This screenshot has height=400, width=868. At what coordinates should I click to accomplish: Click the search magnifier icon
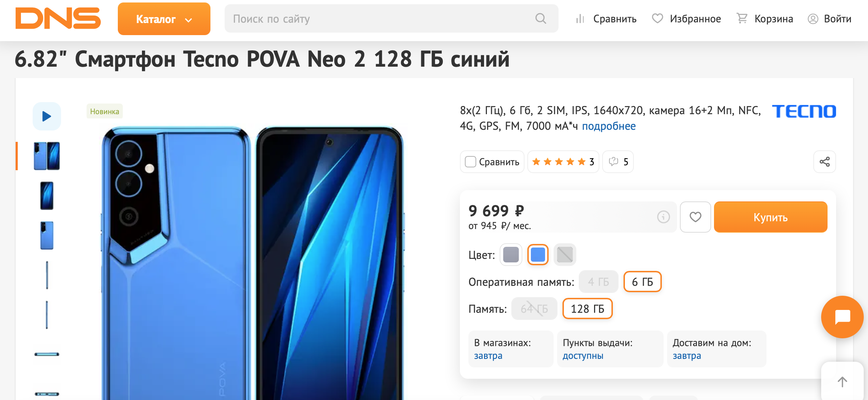pyautogui.click(x=540, y=18)
